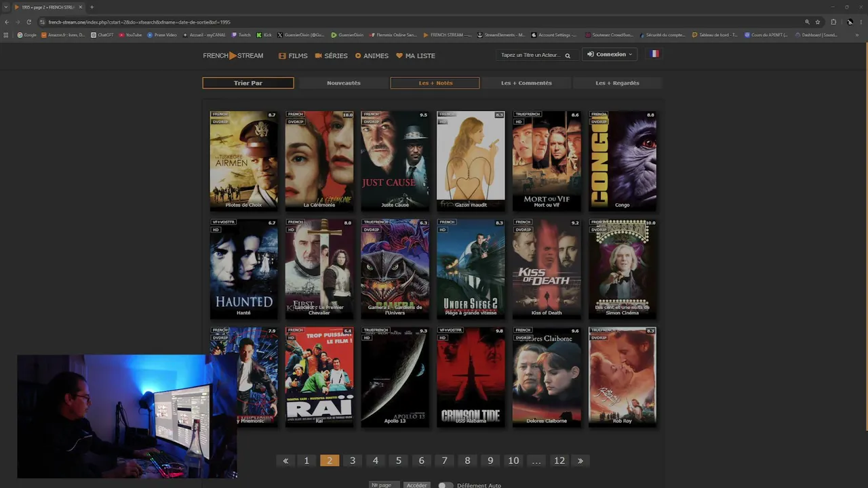The image size is (868, 488).
Task: Select the Les + Notés sort tab
Action: [x=435, y=83]
